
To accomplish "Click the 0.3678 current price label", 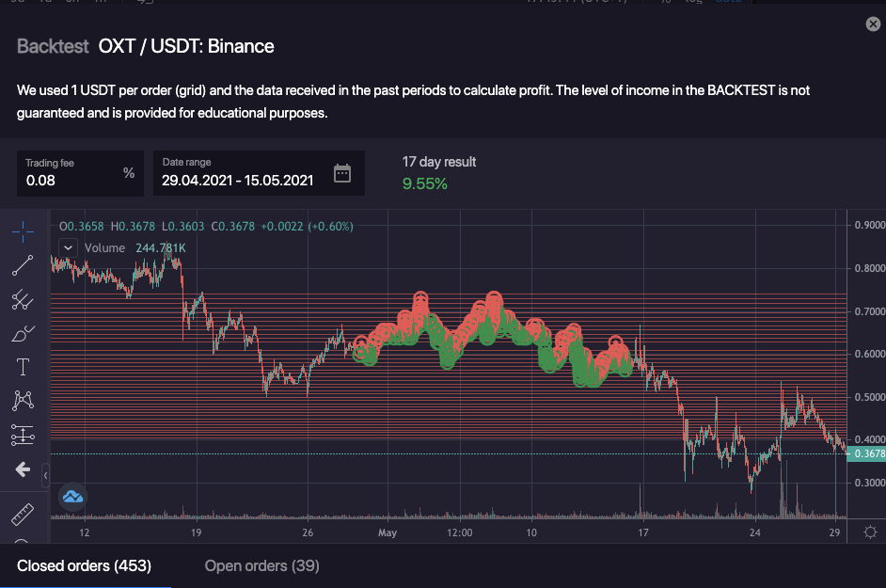I will (x=865, y=453).
